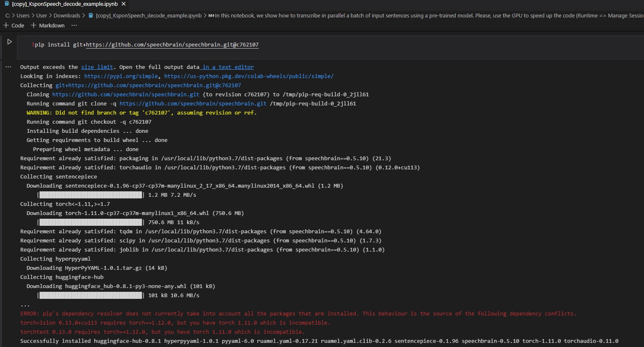Viewport: 644px width, 347px height.
Task: Run the pip install code cell
Action: 10,41
